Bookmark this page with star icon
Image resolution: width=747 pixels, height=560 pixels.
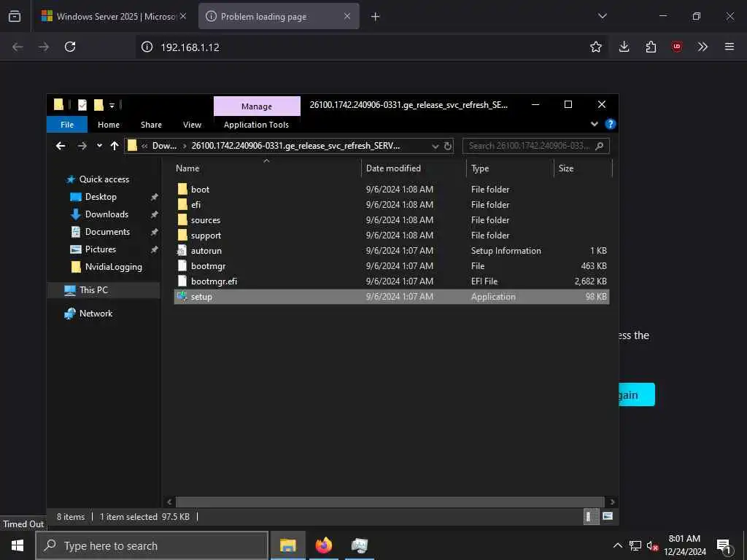[595, 47]
